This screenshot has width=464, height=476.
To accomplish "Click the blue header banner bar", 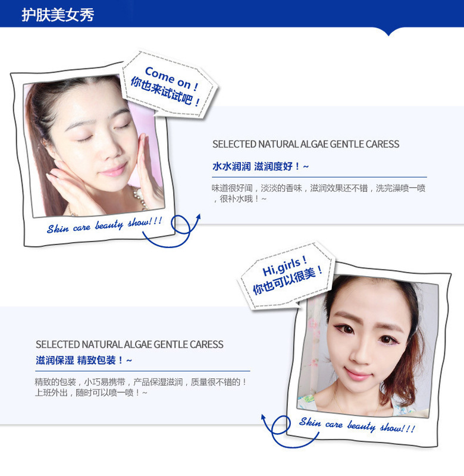I will tap(232, 14).
